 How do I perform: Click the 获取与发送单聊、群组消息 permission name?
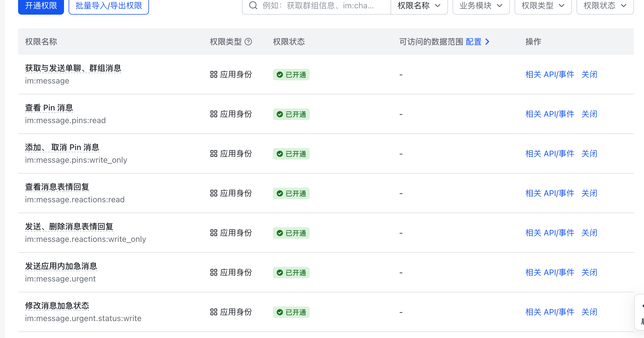point(73,68)
